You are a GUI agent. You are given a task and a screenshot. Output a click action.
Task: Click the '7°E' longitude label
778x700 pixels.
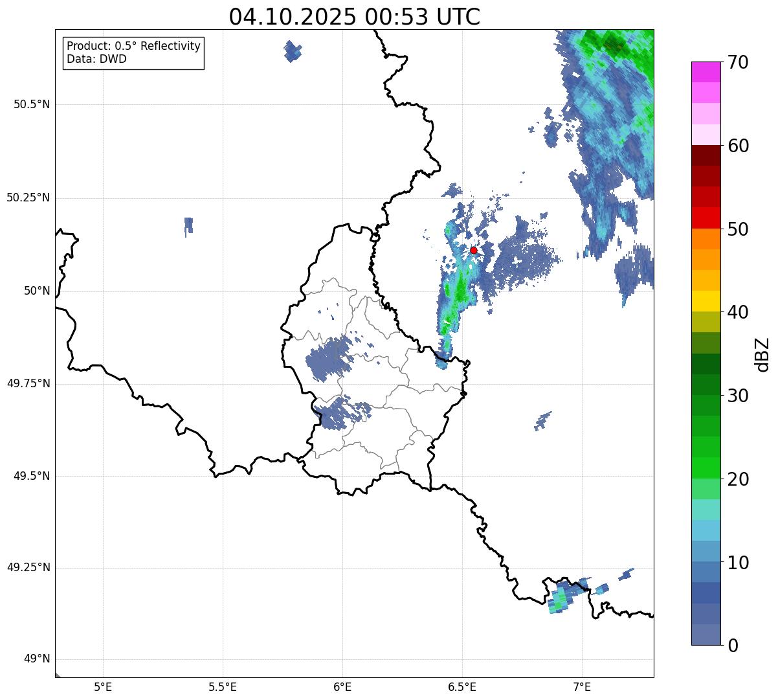(x=582, y=687)
